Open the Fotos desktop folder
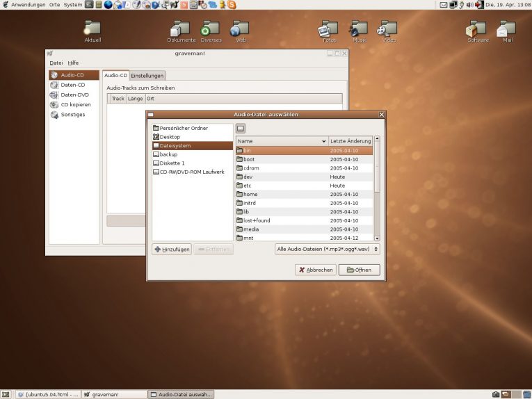This screenshot has width=532, height=399. [329, 31]
